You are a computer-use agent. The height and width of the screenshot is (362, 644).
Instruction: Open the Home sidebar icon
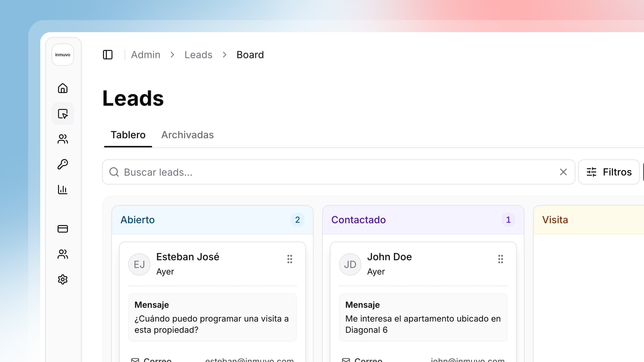pyautogui.click(x=63, y=88)
